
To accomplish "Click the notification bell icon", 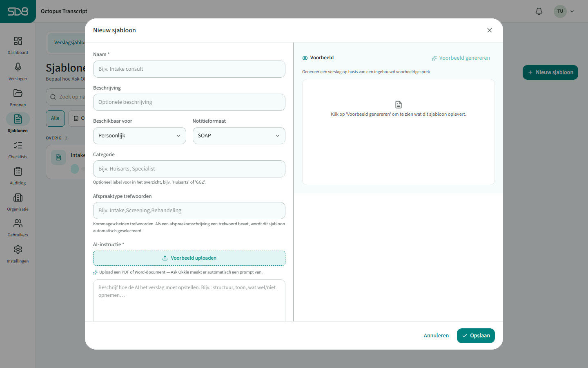I will (539, 11).
